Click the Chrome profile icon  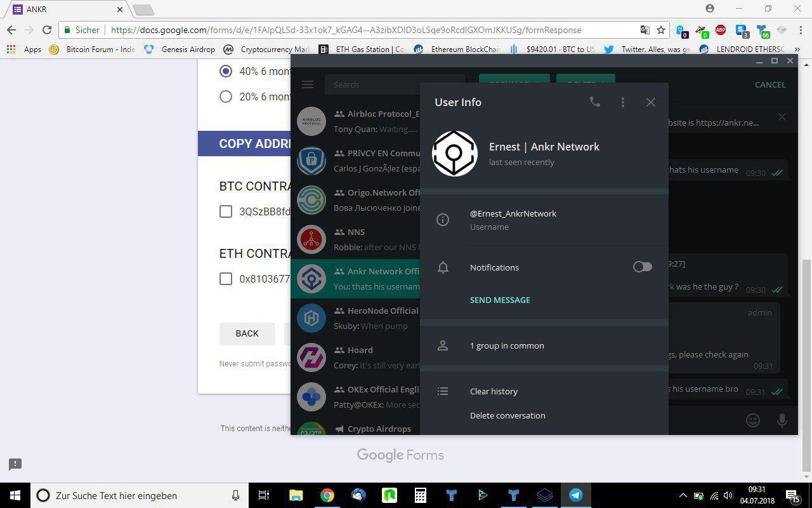709,8
